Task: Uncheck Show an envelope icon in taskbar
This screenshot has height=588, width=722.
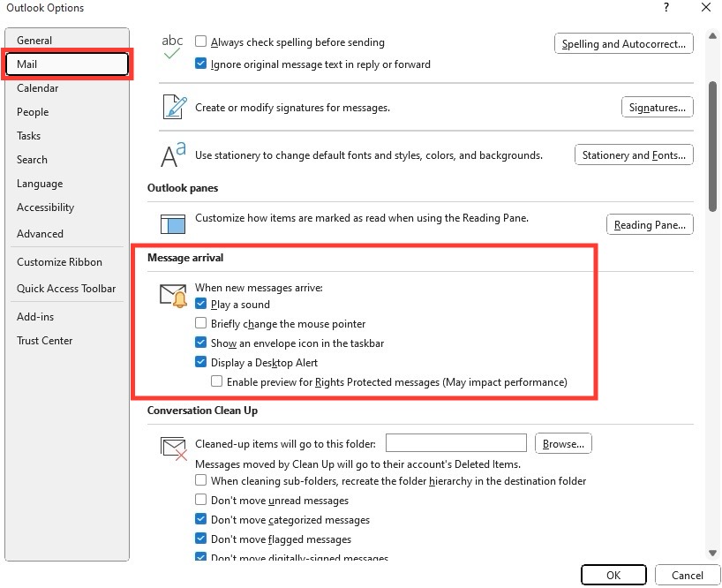Action: pyautogui.click(x=200, y=343)
